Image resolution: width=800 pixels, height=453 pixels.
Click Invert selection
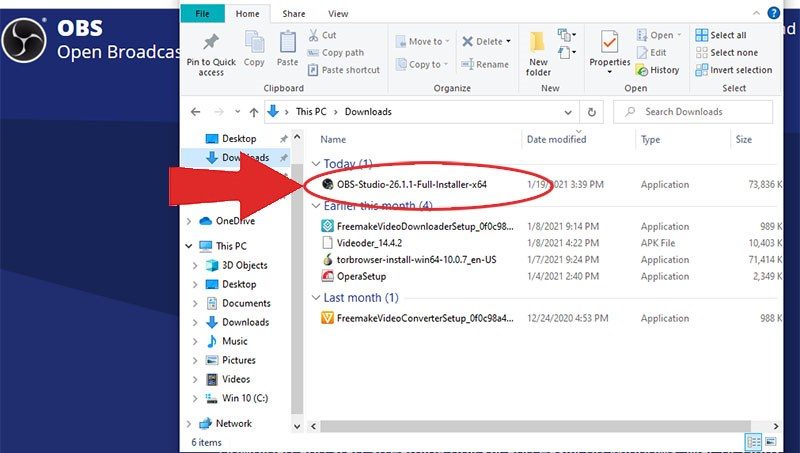[x=734, y=70]
